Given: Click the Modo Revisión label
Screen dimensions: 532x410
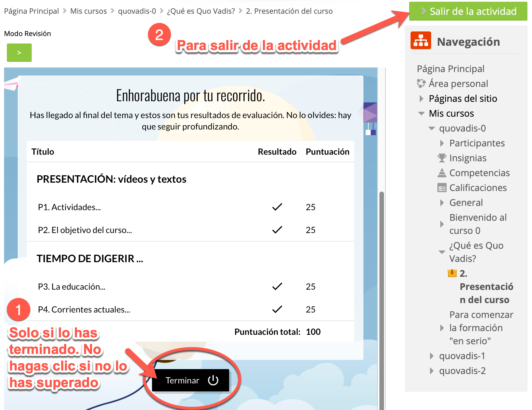Looking at the screenshot, I should (27, 33).
